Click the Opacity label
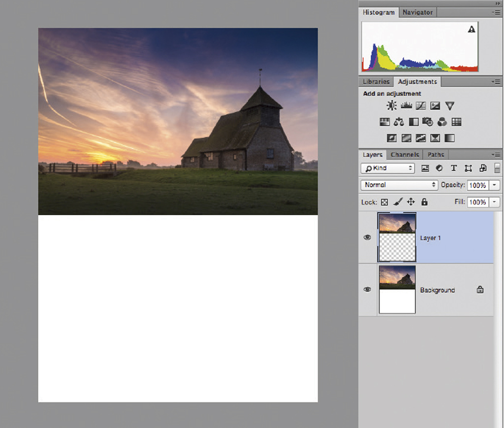 pos(453,185)
